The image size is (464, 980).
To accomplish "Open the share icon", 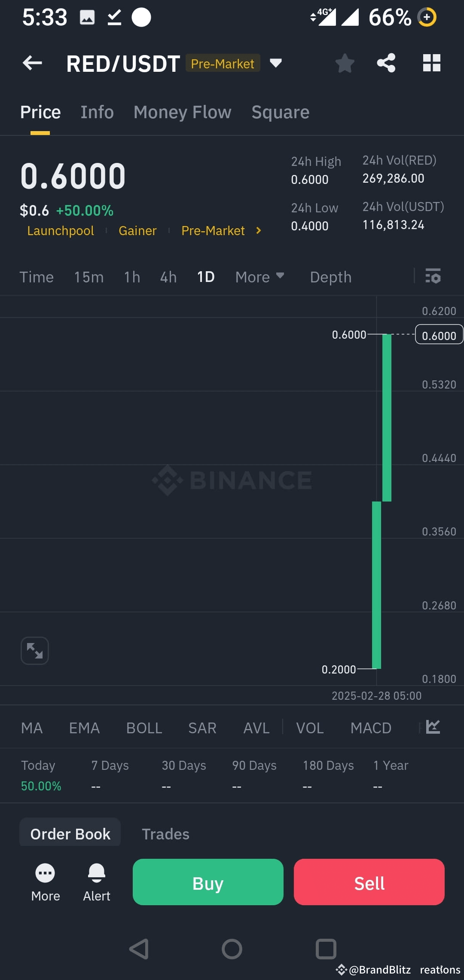I will (x=386, y=63).
